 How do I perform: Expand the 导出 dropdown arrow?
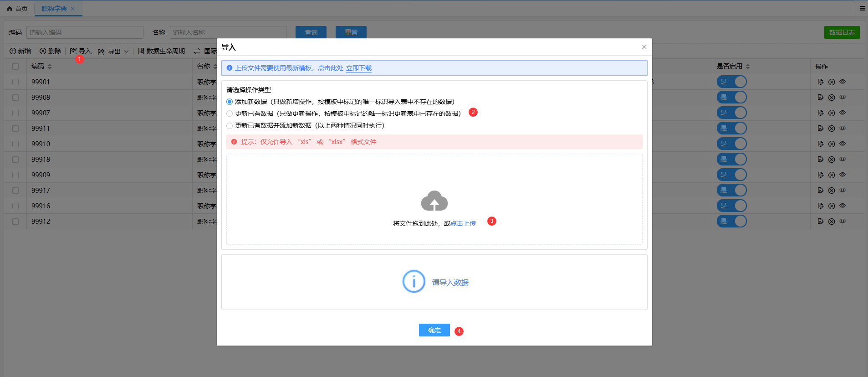[126, 52]
